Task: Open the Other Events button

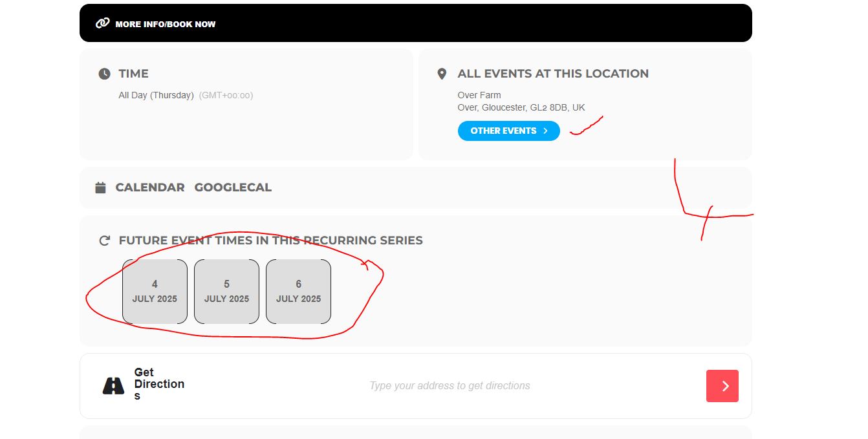Action: 508,131
